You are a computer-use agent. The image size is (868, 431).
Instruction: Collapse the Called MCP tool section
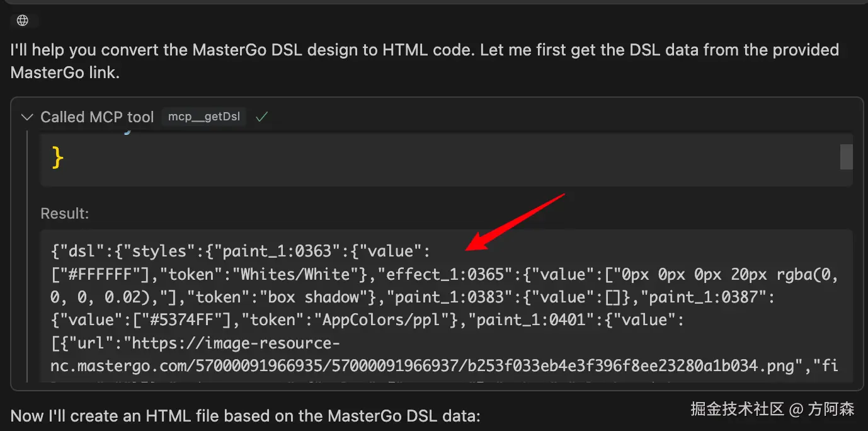pos(27,117)
